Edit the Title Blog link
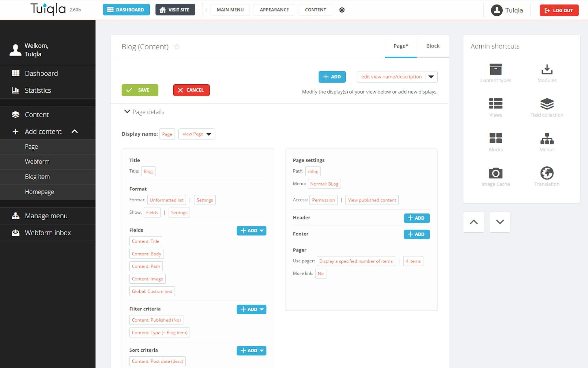This screenshot has height=368, width=588. (x=148, y=171)
